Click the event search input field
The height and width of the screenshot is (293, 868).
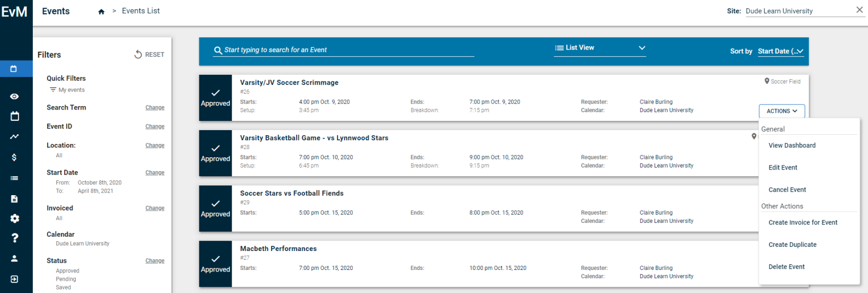click(344, 50)
